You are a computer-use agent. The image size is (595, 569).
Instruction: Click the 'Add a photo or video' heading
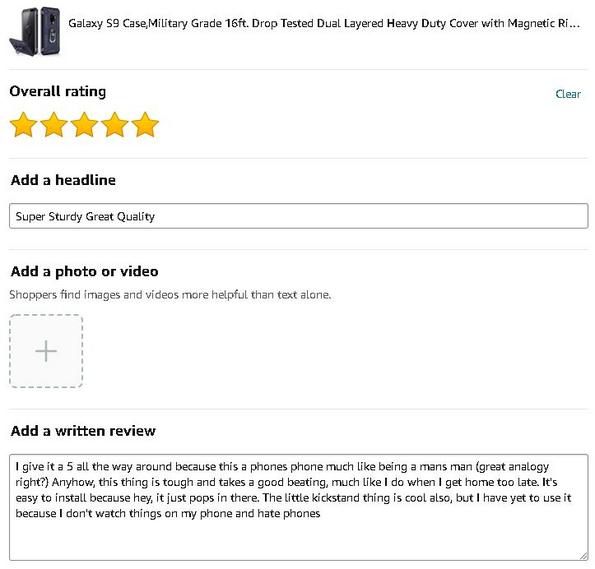(x=84, y=271)
